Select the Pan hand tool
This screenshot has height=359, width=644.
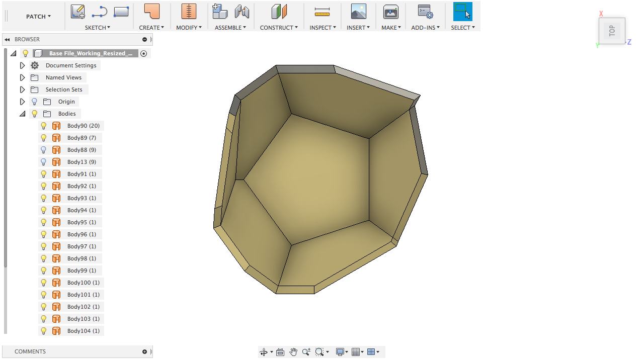coord(293,352)
